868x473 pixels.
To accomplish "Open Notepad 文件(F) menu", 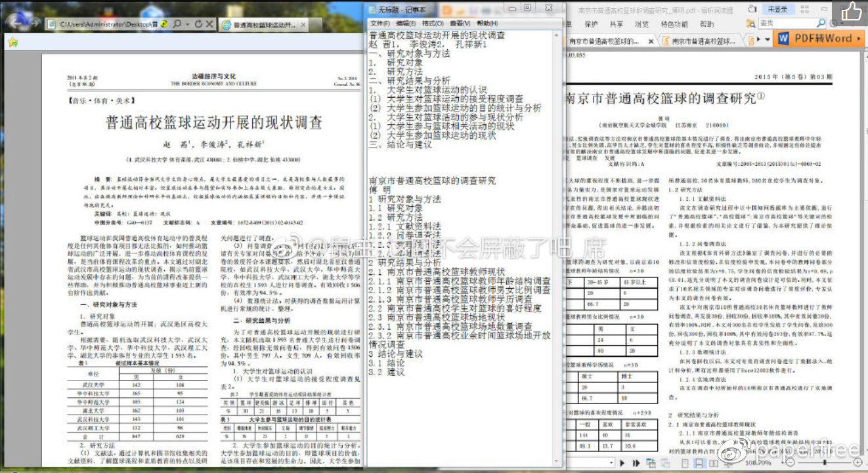I will point(380,24).
